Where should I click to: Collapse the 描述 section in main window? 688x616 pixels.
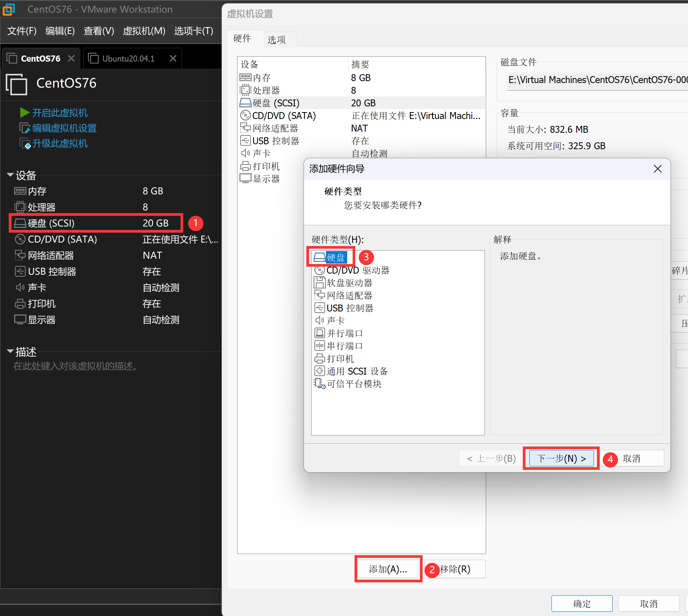(10, 351)
